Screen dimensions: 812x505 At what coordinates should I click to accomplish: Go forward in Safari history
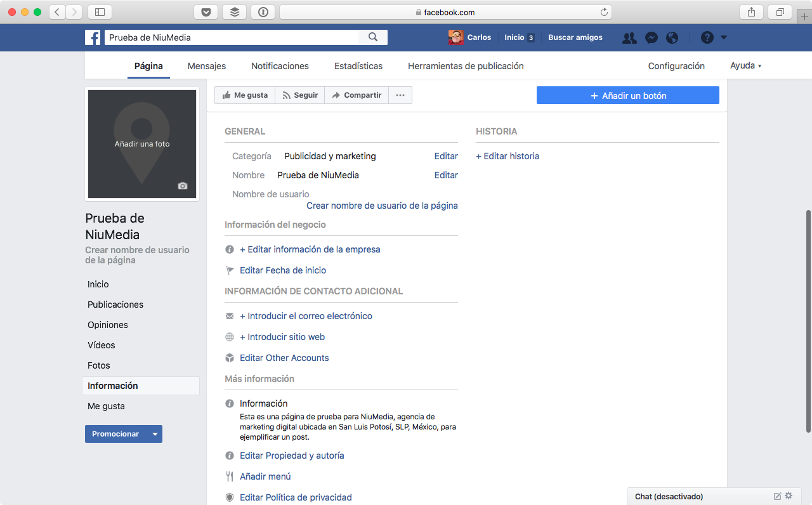(74, 12)
